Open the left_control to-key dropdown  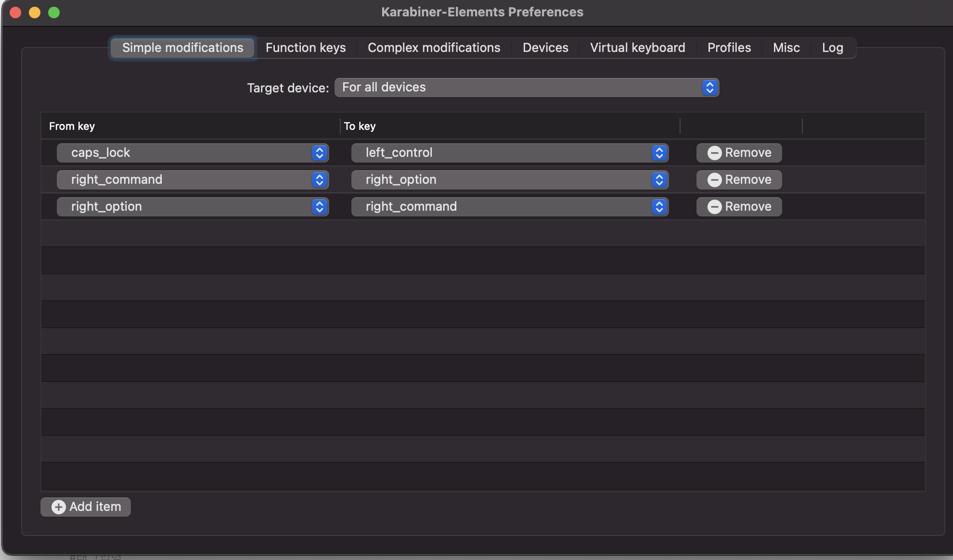(509, 153)
